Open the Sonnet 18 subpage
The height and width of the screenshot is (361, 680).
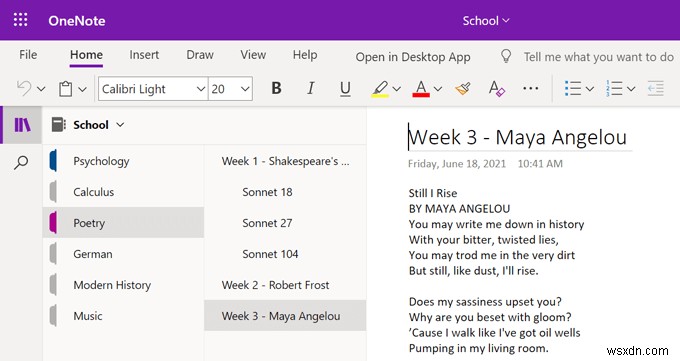tap(285, 192)
